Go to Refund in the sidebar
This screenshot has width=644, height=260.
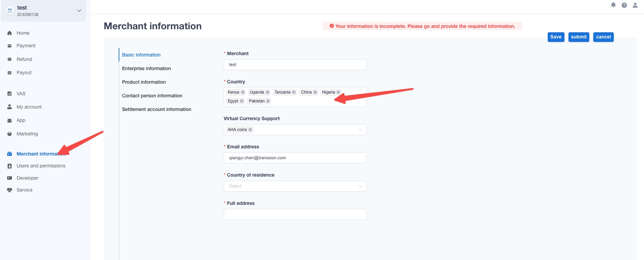coord(24,59)
